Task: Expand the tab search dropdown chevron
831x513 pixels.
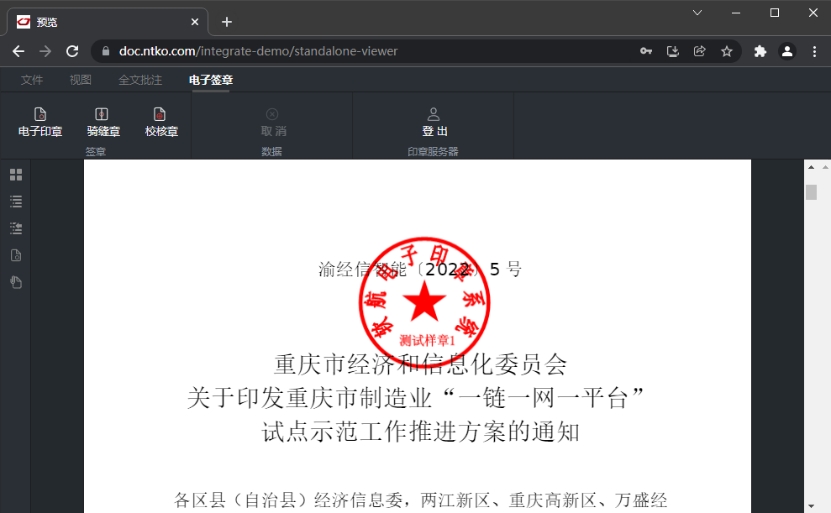Action: (697, 13)
